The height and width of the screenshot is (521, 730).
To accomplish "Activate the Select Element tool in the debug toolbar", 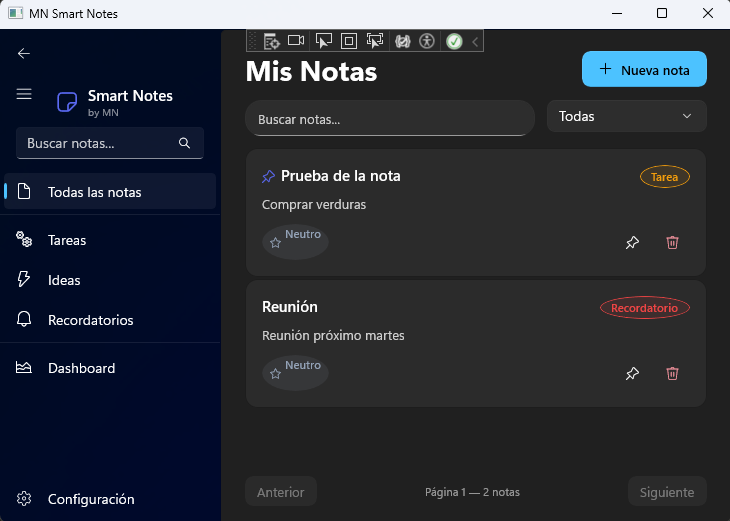I will pos(324,41).
